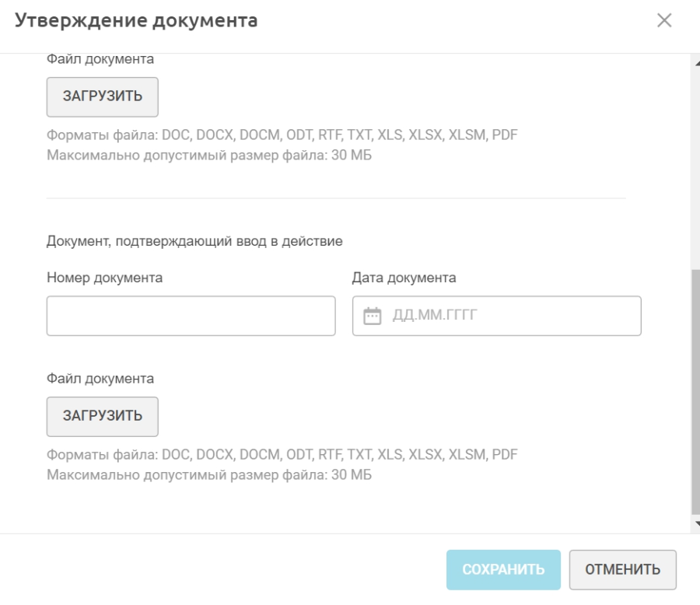Click the scrollbar down arrow
Viewport: 700px width, 605px height.
pos(695,523)
